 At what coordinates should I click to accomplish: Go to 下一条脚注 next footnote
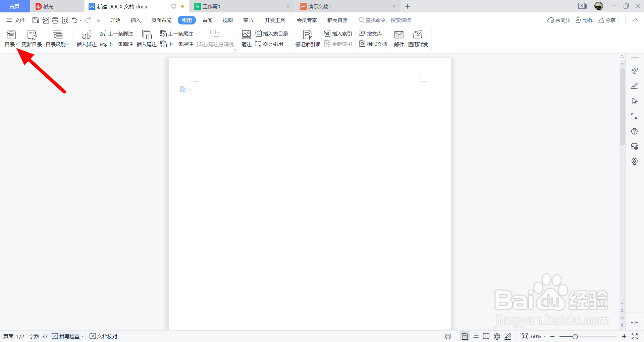[x=116, y=44]
